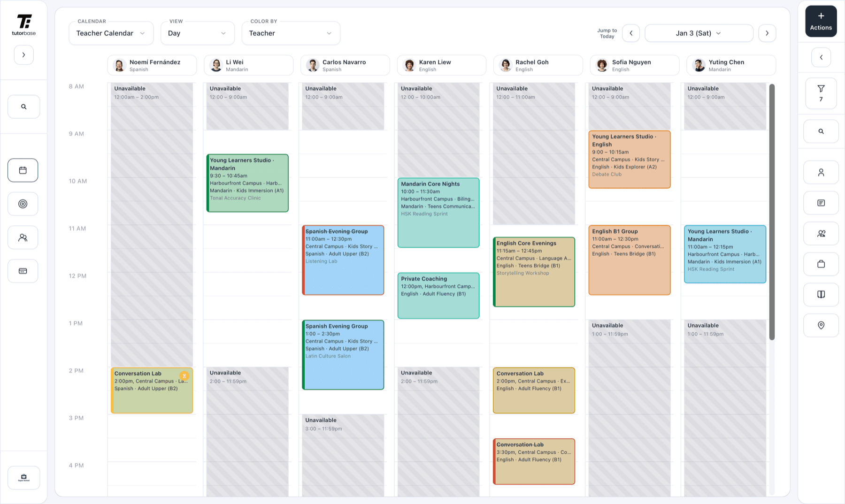The width and height of the screenshot is (845, 504).
Task: Click Rachel Goh's Unavailable 12:00 – 11:00am block
Action: point(534,154)
